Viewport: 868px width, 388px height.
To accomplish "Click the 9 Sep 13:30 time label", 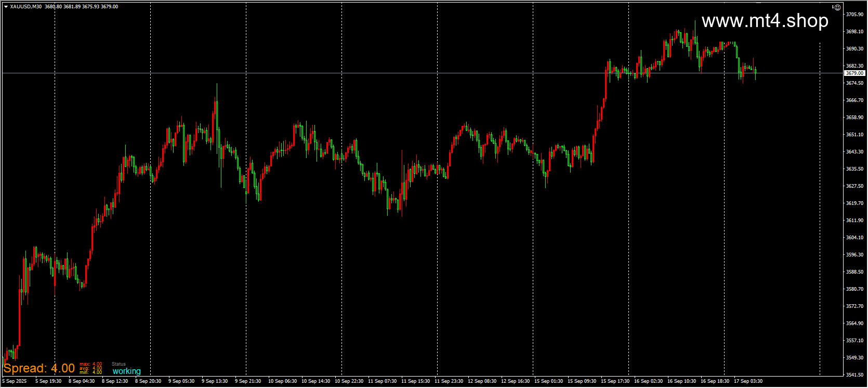I will [x=215, y=381].
